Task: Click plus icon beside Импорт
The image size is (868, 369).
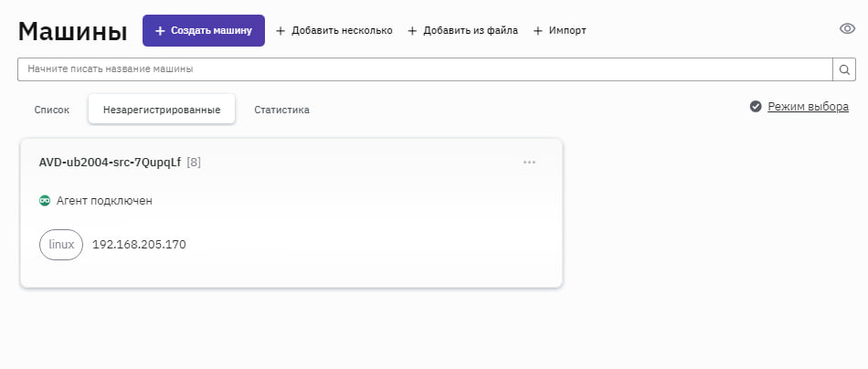Action: tap(538, 31)
